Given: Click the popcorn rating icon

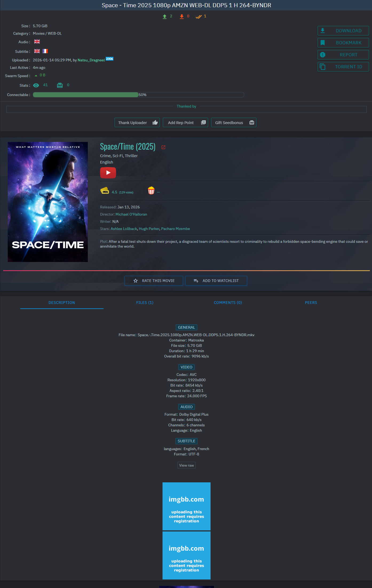Looking at the screenshot, I should pyautogui.click(x=151, y=190).
